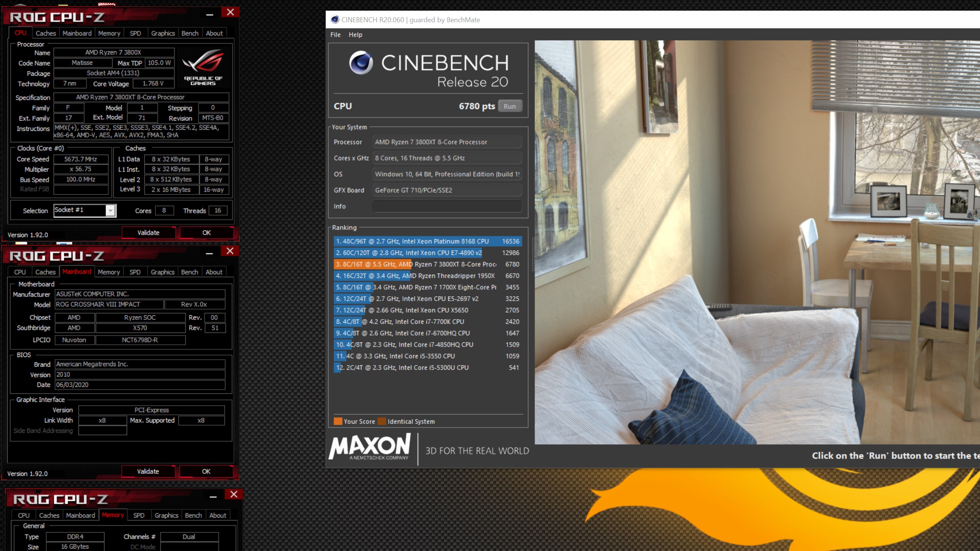Select CPU tab in middle CPU-Z window
The width and height of the screenshot is (980, 551).
[x=20, y=272]
